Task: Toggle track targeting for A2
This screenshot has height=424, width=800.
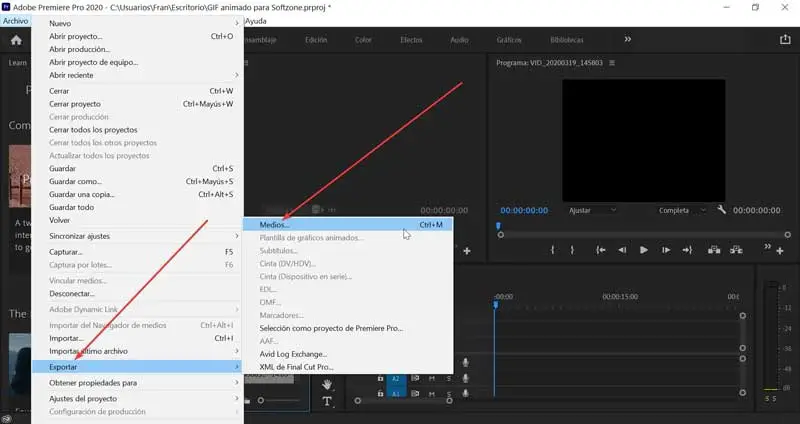Action: tap(396, 379)
